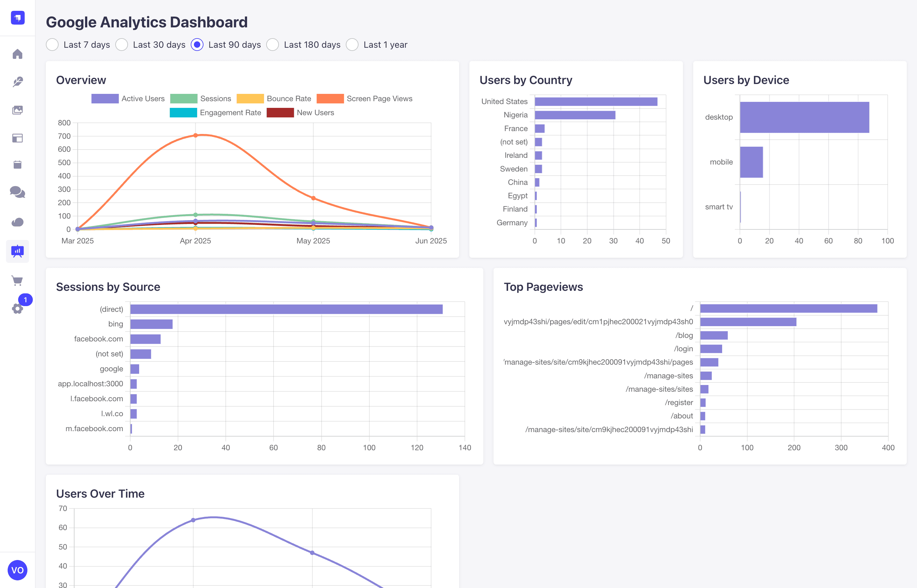The image size is (917, 588).
Task: Open the VO user avatar
Action: tap(18, 570)
